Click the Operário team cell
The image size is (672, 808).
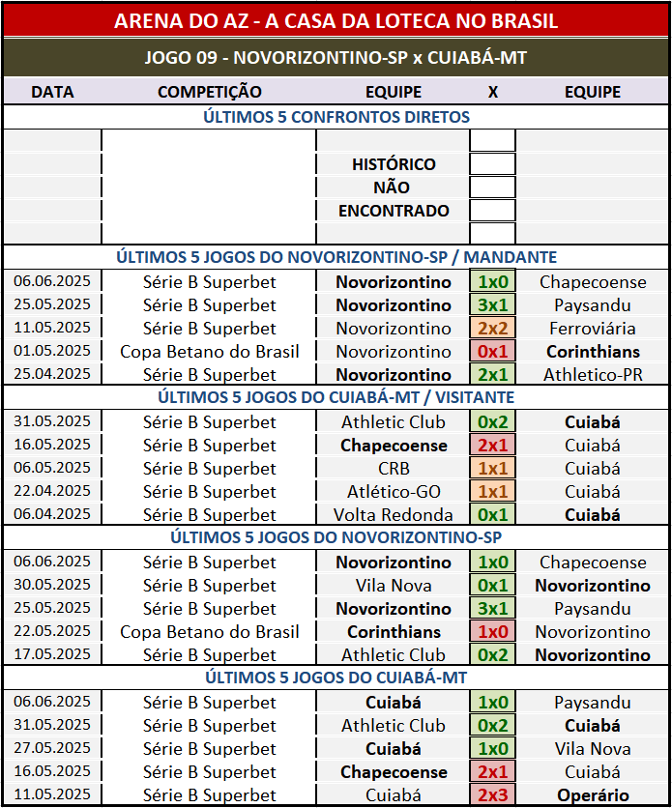click(593, 795)
